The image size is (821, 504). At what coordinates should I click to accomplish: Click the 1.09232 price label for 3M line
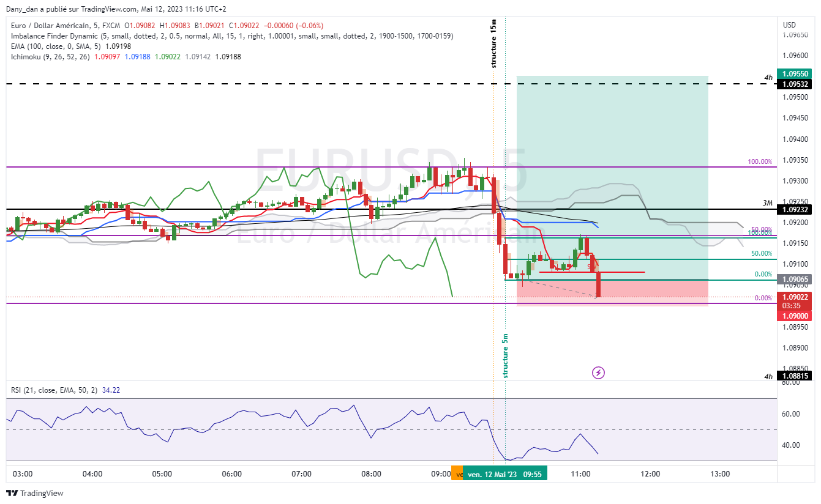[x=793, y=209]
